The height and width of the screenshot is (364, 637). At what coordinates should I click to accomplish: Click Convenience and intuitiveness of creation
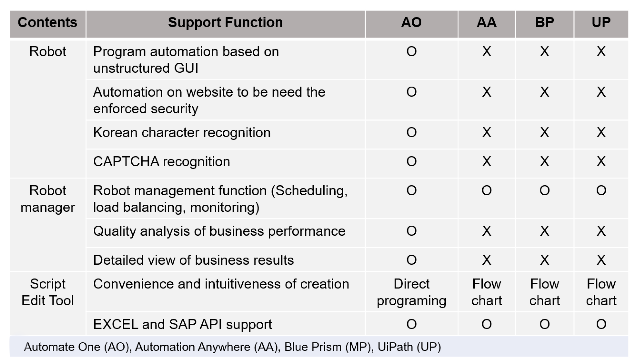coord(221,284)
